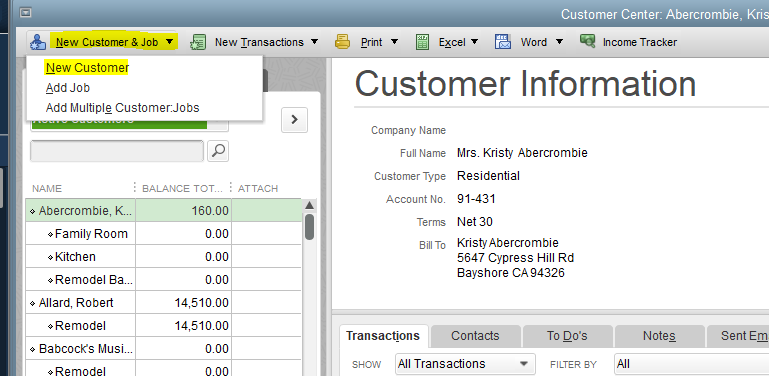Open the Show All Transactions dropdown

coord(465,364)
